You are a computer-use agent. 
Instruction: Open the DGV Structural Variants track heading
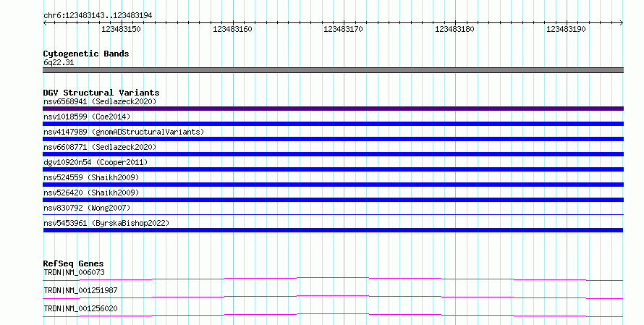pyautogui.click(x=101, y=93)
